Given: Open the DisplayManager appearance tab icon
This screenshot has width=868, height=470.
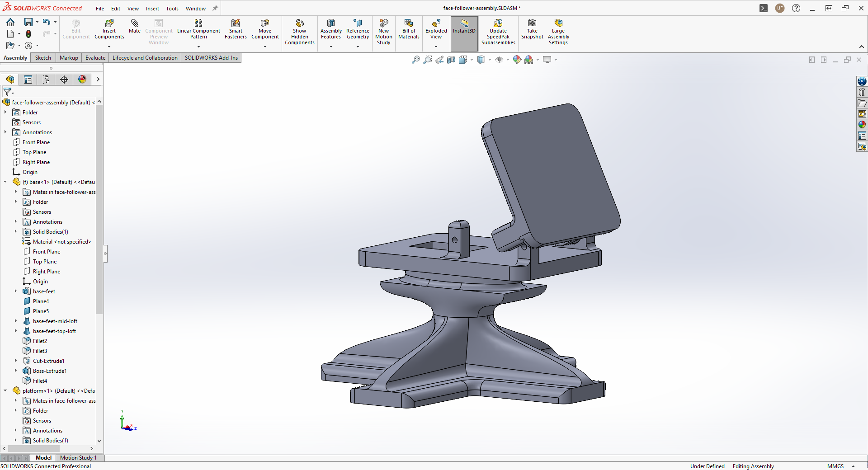Looking at the screenshot, I should [x=82, y=80].
